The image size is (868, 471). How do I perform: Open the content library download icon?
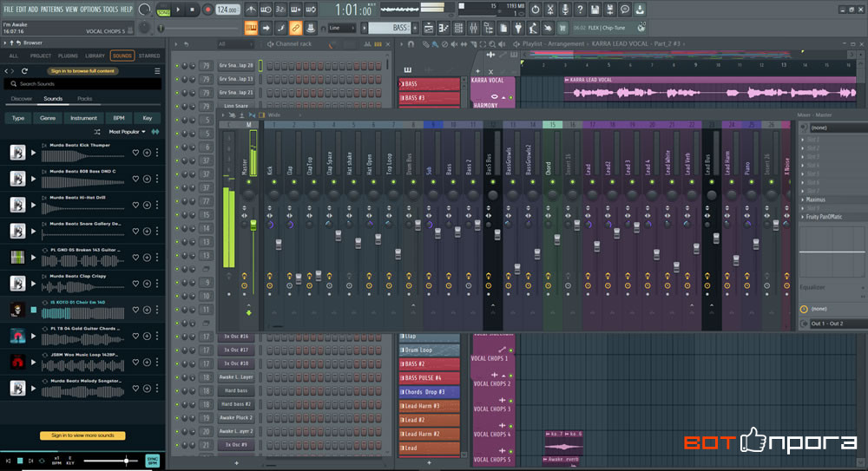[x=640, y=10]
